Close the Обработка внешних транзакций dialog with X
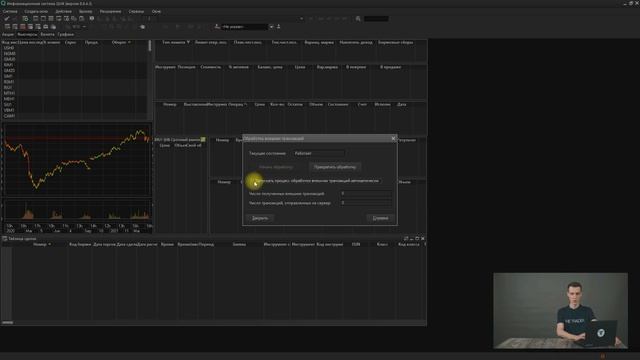This screenshot has height=360, width=640. (x=393, y=138)
